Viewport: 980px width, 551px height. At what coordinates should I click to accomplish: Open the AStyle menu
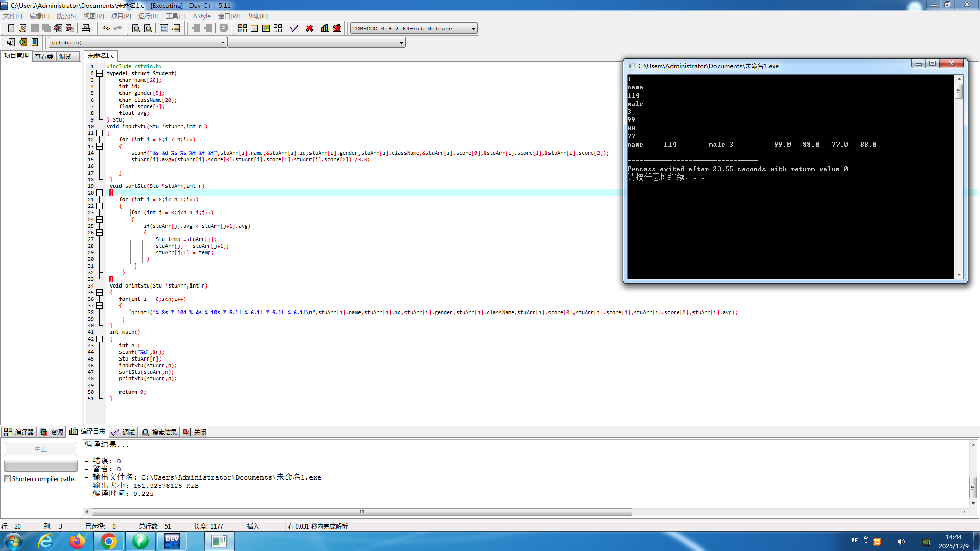click(202, 16)
